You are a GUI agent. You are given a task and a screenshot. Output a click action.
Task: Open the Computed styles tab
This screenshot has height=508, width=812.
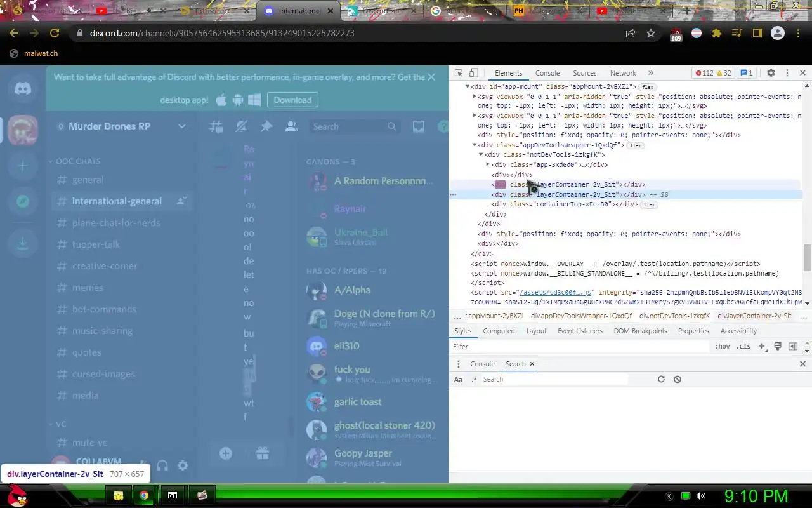[499, 331]
